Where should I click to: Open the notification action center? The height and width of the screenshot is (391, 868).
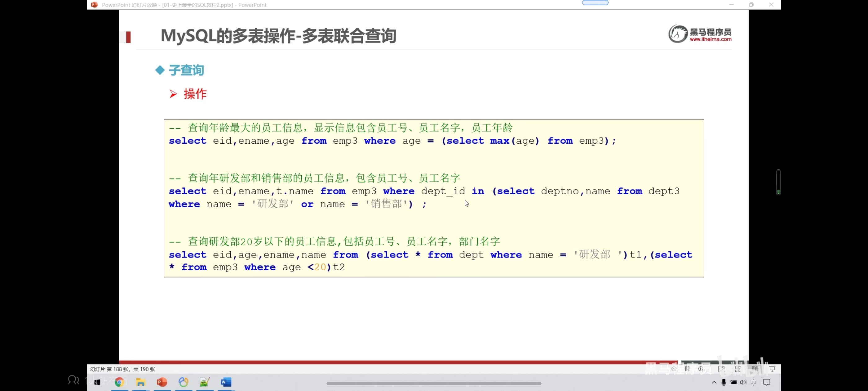767,382
